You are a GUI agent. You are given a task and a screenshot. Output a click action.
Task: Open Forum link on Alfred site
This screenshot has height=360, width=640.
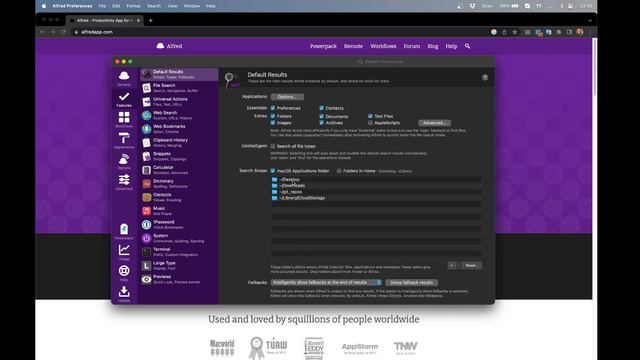pos(412,47)
